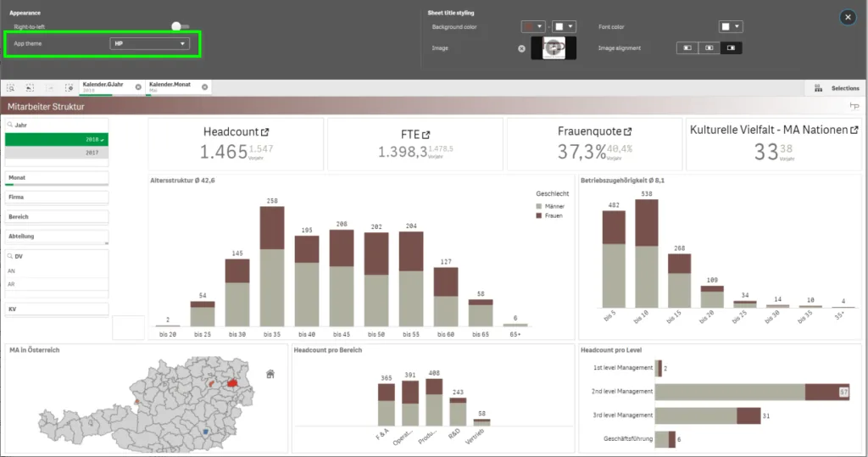Step forward one selection

(x=49, y=87)
